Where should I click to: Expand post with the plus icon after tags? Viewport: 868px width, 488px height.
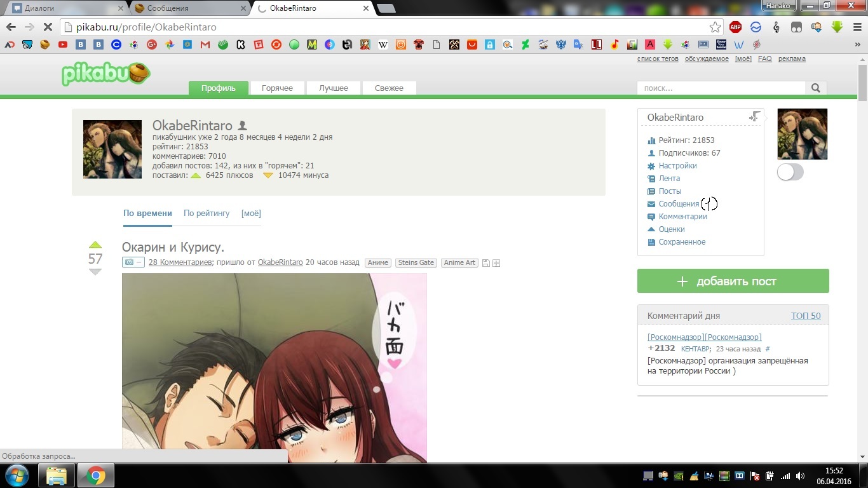(496, 263)
